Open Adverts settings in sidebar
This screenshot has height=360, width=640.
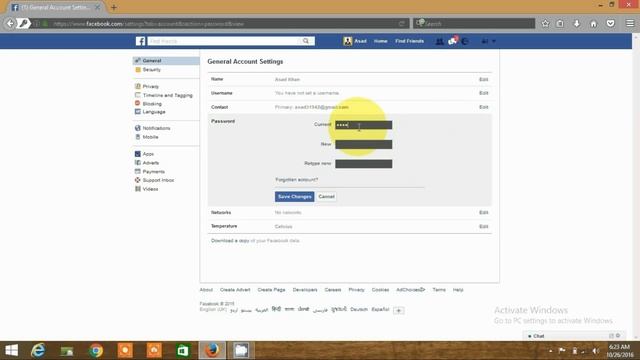[151, 163]
